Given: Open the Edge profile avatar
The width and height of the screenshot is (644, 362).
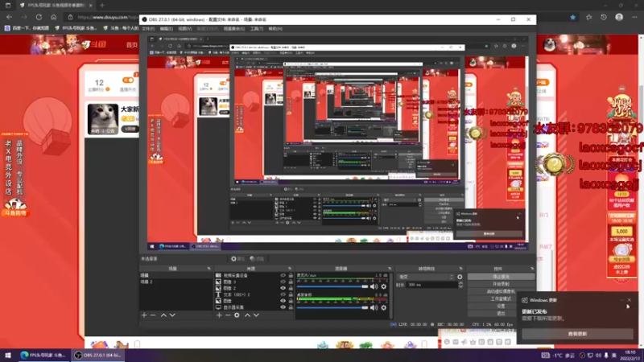Looking at the screenshot, I should pos(619,17).
